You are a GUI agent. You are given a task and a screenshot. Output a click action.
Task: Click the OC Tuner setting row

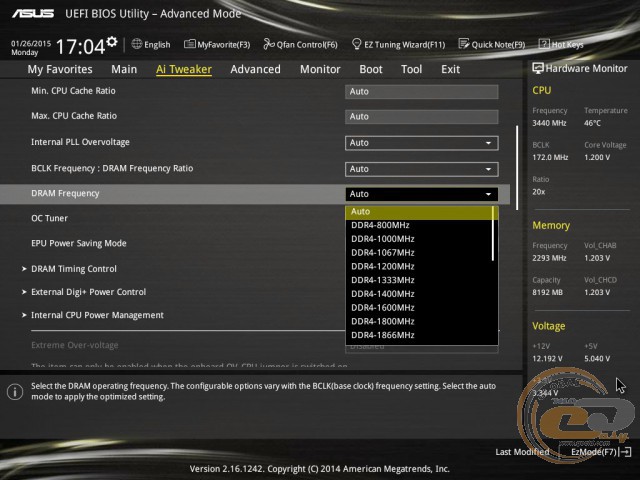pyautogui.click(x=50, y=218)
